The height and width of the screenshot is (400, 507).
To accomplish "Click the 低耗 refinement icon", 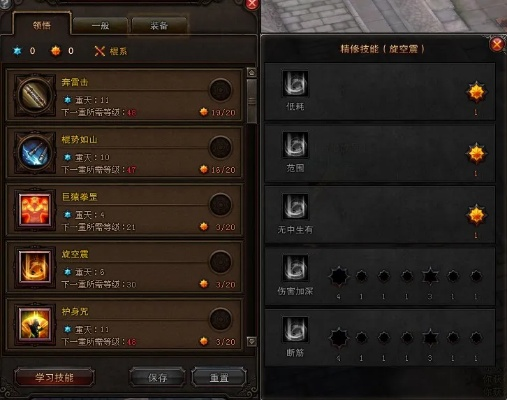I will 295,83.
